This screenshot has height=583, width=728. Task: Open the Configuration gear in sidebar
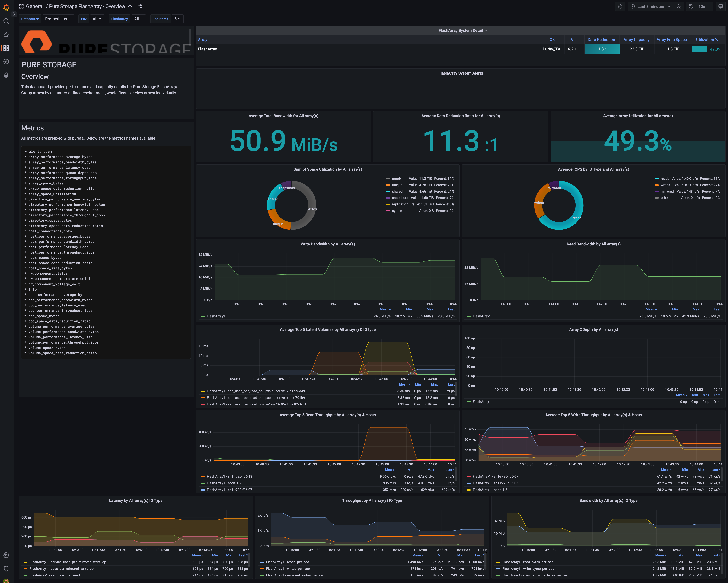coord(6,555)
